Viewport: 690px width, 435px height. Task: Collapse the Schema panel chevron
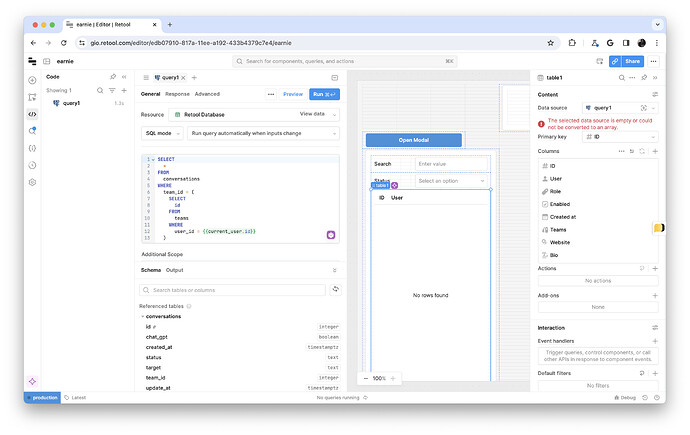(x=334, y=270)
